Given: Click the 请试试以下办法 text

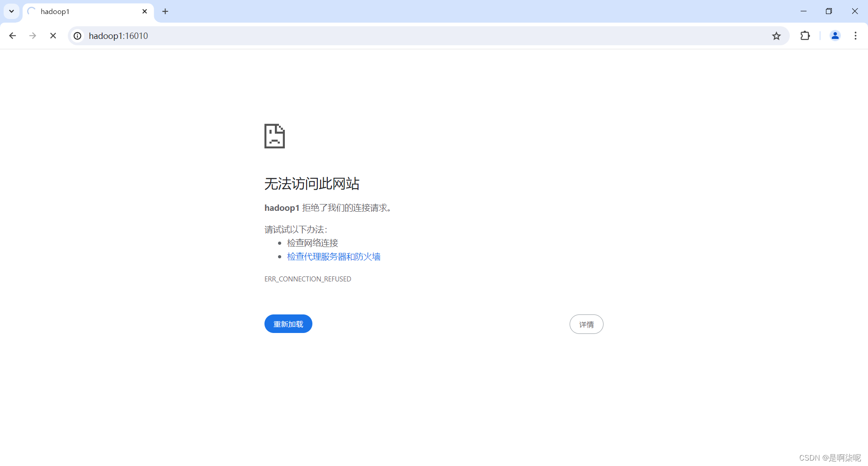Looking at the screenshot, I should point(296,229).
